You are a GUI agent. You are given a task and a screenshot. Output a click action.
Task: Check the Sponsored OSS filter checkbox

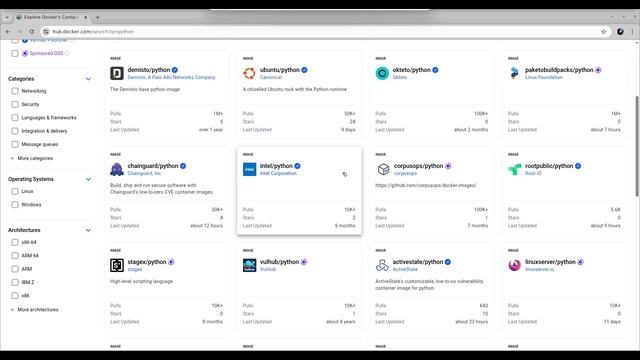[15, 53]
